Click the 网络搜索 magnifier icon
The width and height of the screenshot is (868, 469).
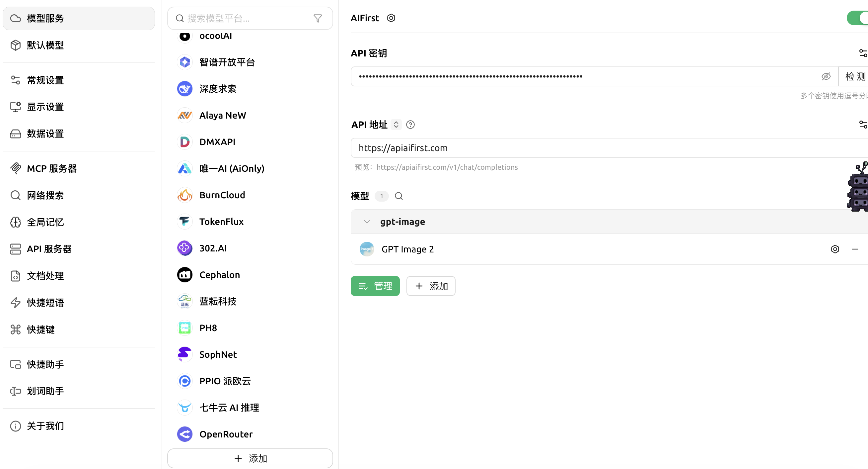point(16,195)
